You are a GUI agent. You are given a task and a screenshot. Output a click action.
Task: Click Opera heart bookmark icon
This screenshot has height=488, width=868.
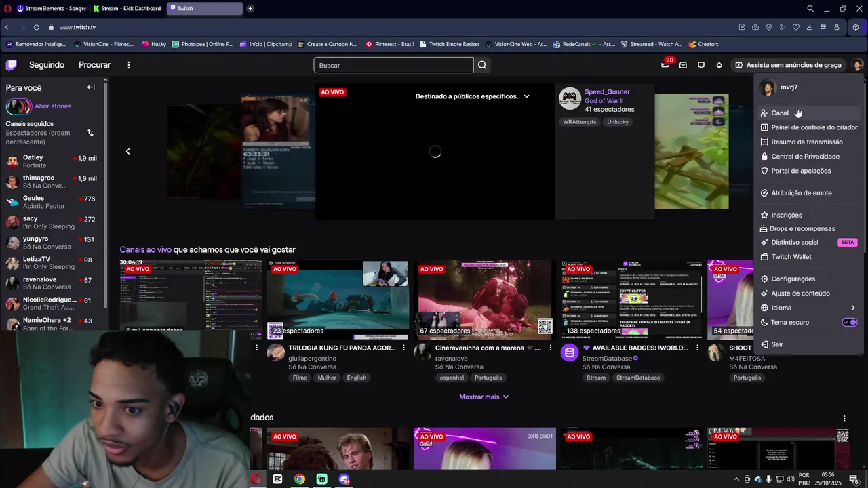point(796,27)
